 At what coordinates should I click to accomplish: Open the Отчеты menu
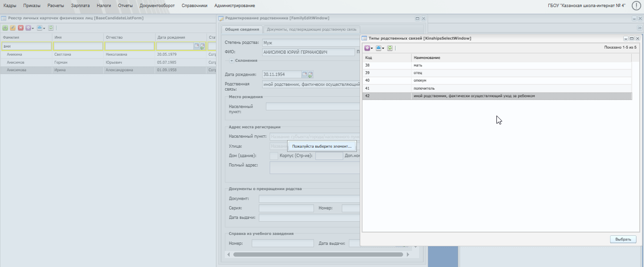[125, 6]
